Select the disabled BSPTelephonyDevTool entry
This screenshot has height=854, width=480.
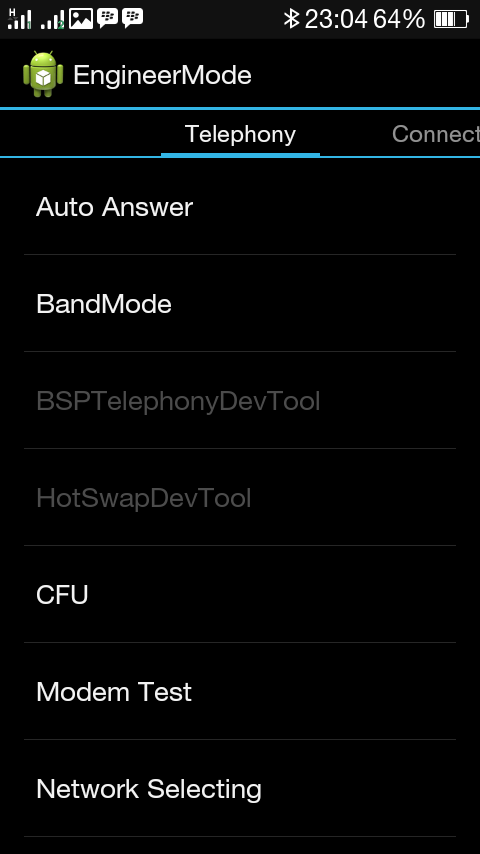click(x=240, y=401)
